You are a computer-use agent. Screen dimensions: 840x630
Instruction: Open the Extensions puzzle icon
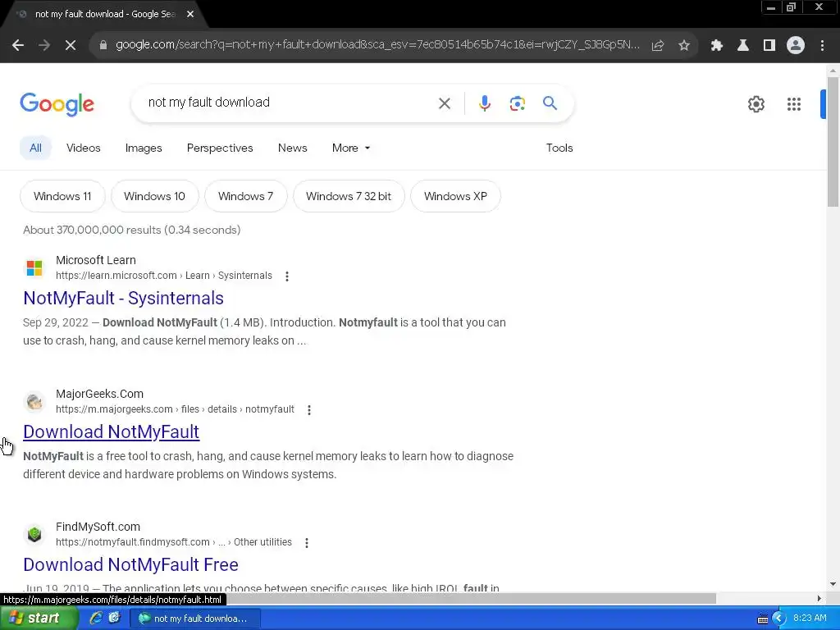[x=716, y=46]
